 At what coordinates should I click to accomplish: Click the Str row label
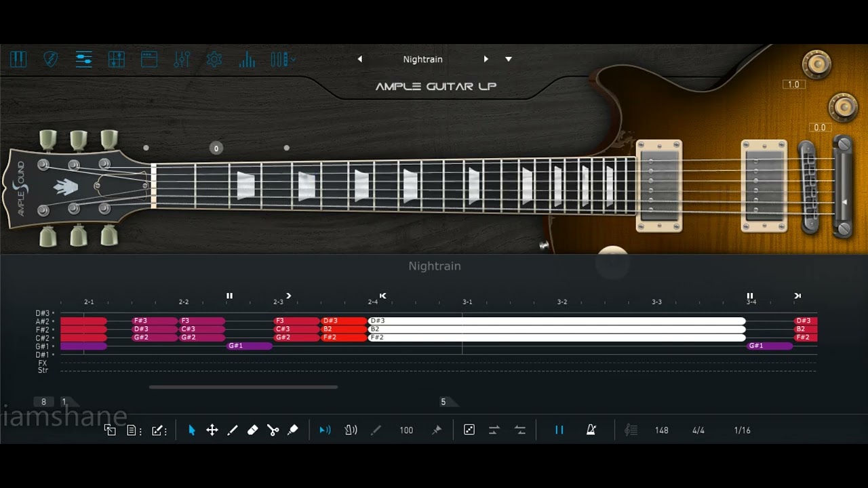pyautogui.click(x=43, y=371)
